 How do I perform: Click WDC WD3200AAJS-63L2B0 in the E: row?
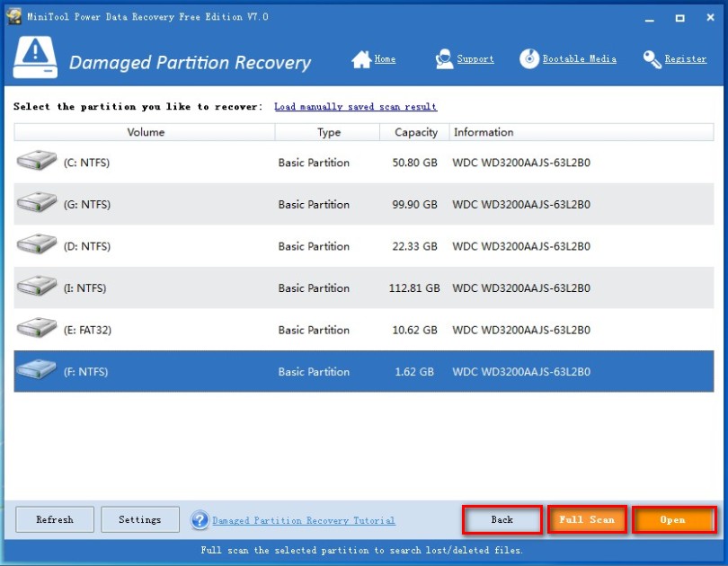pos(521,331)
